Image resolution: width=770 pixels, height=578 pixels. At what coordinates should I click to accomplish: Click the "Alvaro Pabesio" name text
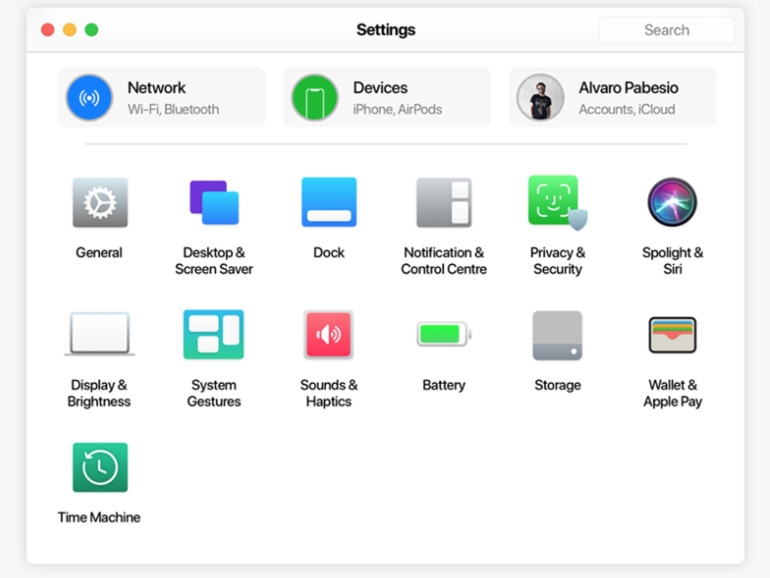(629, 87)
